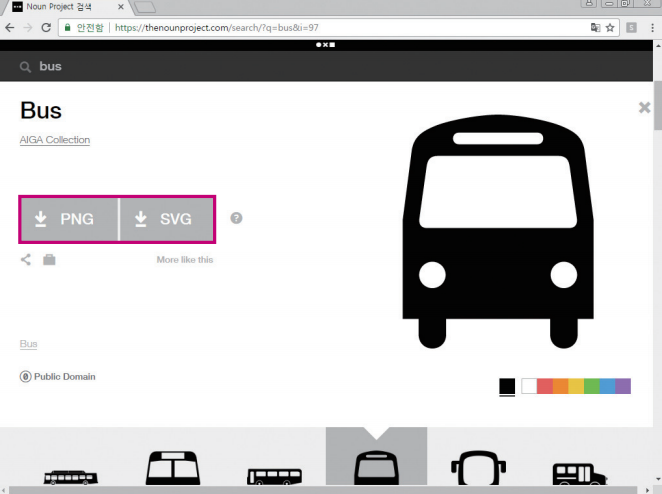Screen dimensions: 662x494
Task: Select the blue color swatch
Action: pyautogui.click(x=607, y=386)
